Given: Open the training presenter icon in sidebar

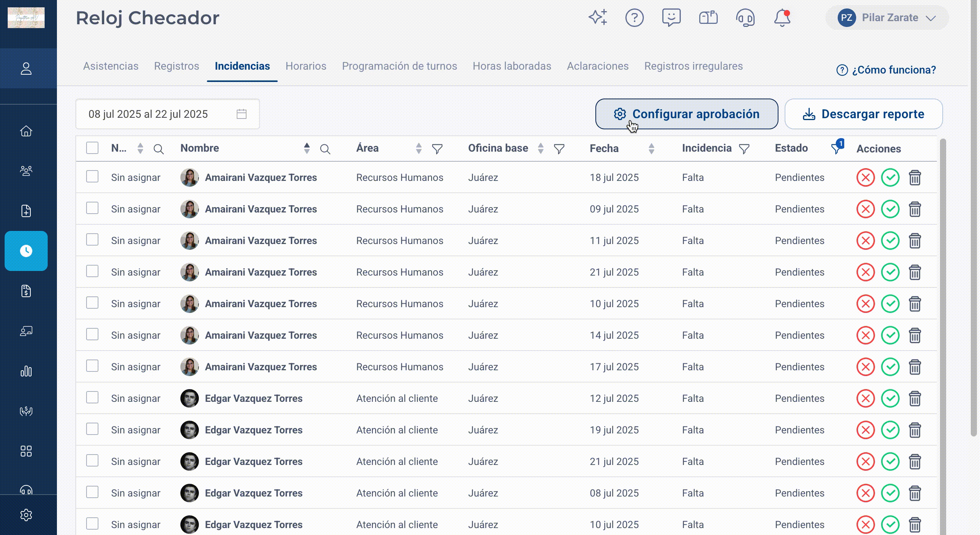Looking at the screenshot, I should coord(26,331).
